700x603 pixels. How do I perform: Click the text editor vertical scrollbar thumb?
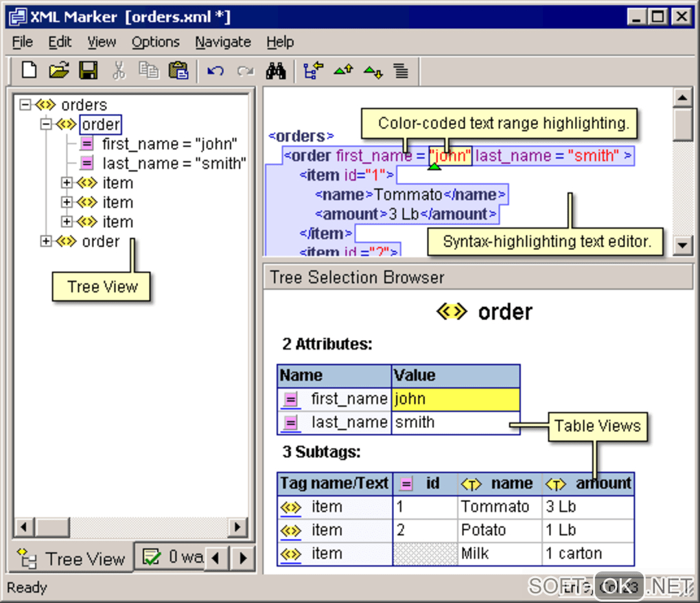click(683, 124)
